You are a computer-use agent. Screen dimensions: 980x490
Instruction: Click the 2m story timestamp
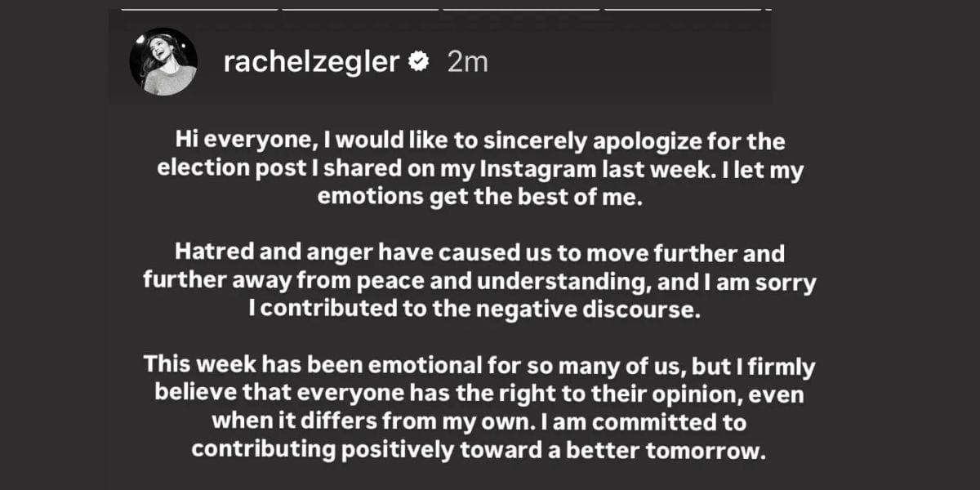(x=468, y=62)
